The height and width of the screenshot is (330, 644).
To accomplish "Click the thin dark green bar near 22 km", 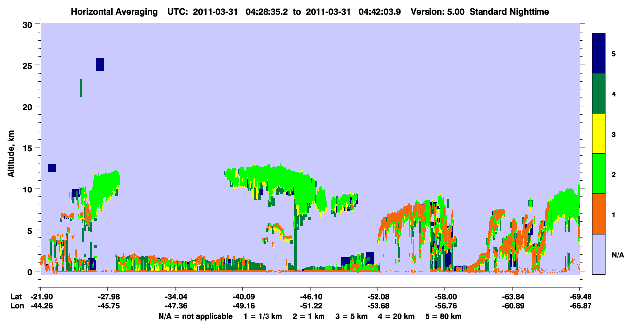I will coord(81,88).
